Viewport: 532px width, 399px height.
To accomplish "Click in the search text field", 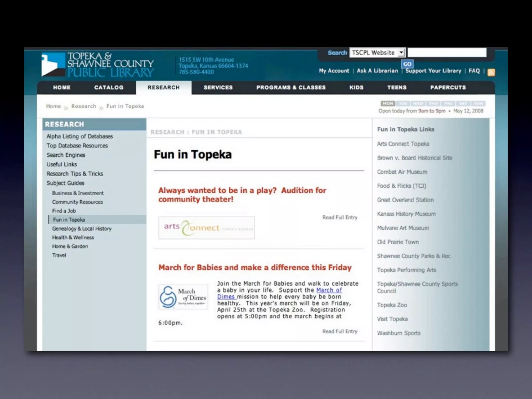I will (x=447, y=53).
